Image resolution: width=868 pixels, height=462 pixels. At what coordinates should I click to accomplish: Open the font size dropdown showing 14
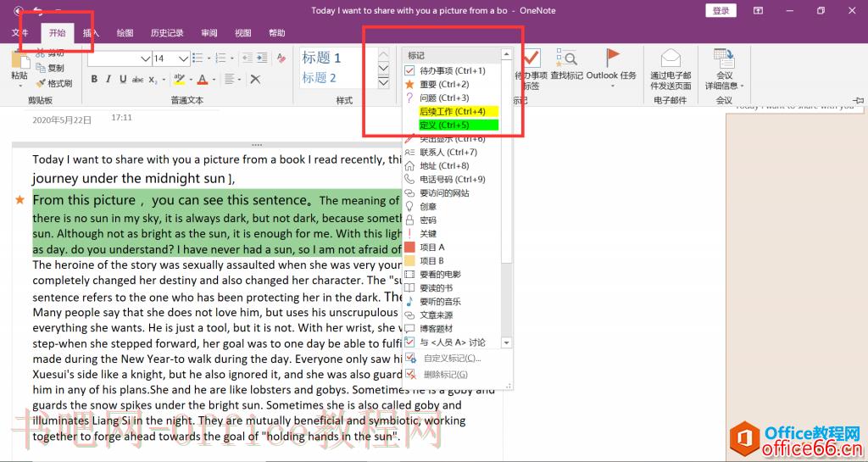(184, 58)
